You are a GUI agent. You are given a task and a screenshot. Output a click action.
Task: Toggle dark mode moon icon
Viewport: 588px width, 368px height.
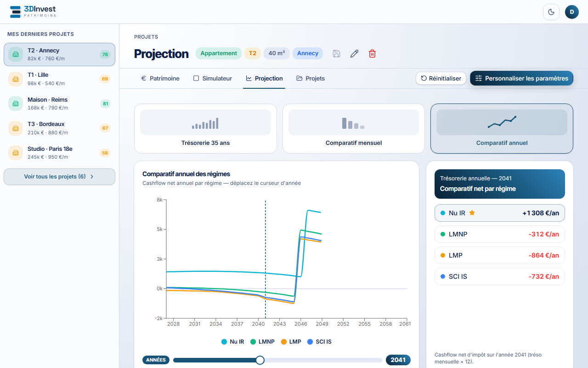[x=551, y=12]
